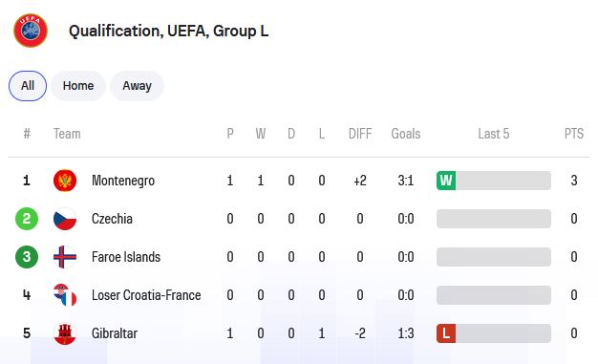Screen dimensions: 598x364
Task: Click the green W result badge
Action: pyautogui.click(x=446, y=181)
